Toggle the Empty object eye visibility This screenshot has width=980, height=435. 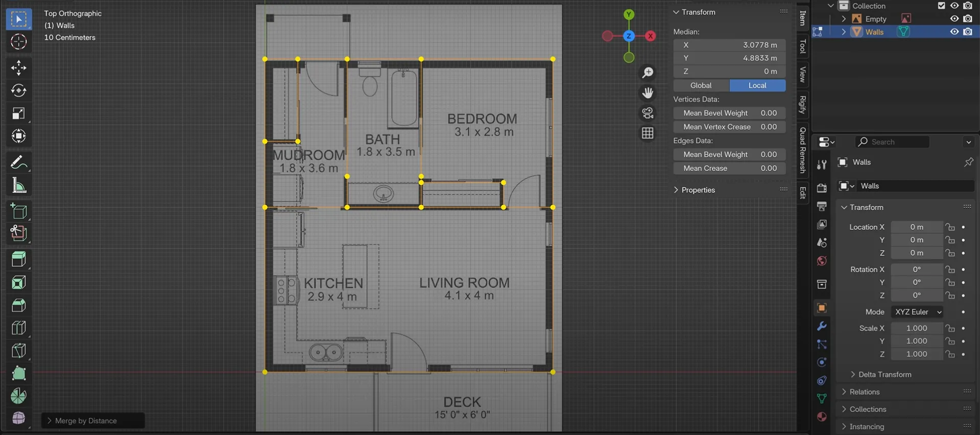(x=954, y=19)
